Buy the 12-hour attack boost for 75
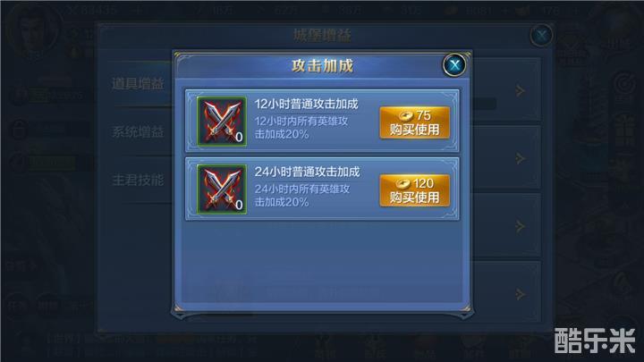Image resolution: width=644 pixels, height=362 pixels. [414, 122]
